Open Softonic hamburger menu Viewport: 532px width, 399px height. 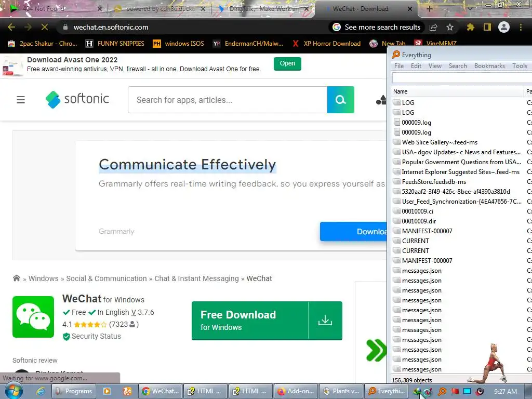pyautogui.click(x=21, y=100)
